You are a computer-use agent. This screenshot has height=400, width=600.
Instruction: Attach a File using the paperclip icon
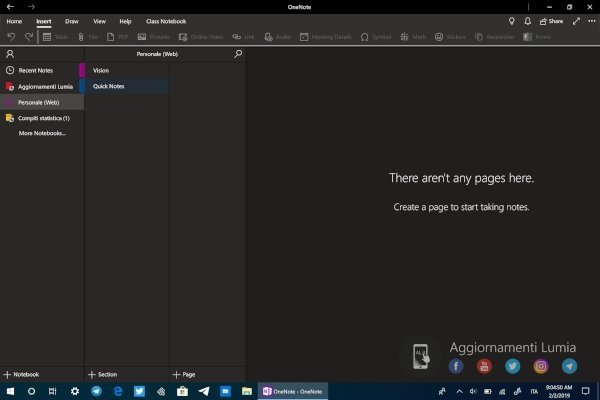pos(87,37)
